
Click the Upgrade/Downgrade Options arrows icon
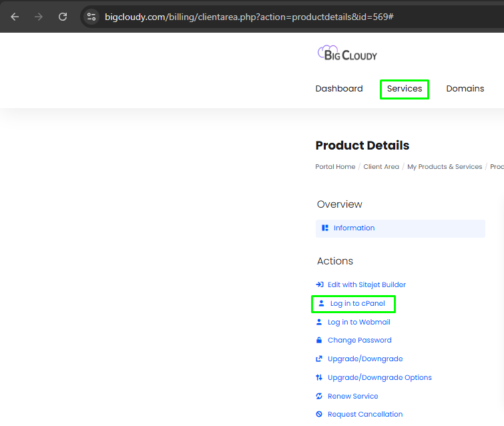pos(319,377)
